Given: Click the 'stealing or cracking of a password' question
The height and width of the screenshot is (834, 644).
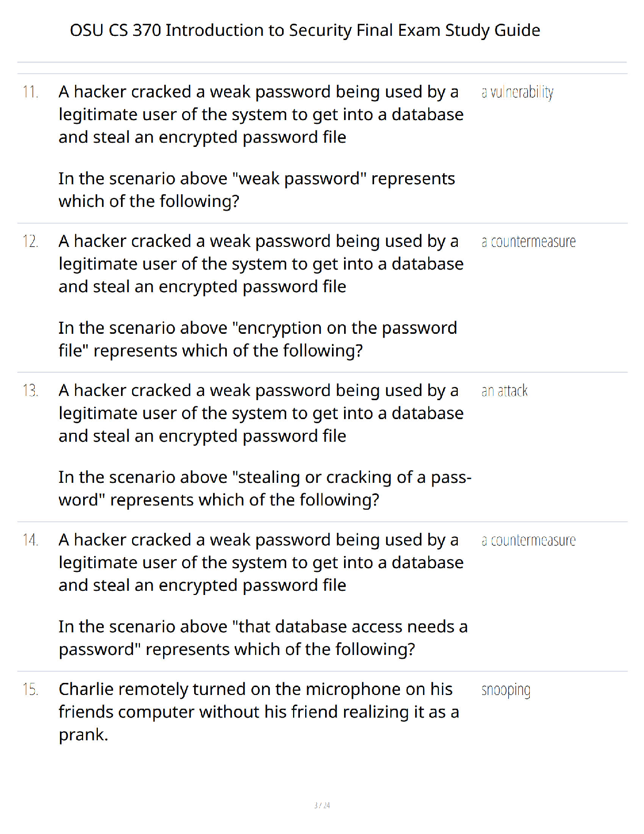Looking at the screenshot, I should [265, 488].
